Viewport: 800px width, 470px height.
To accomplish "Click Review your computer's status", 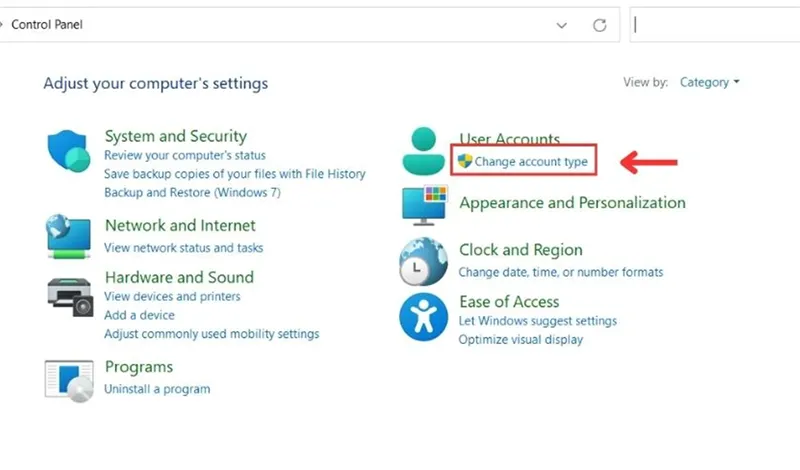I will pyautogui.click(x=185, y=155).
